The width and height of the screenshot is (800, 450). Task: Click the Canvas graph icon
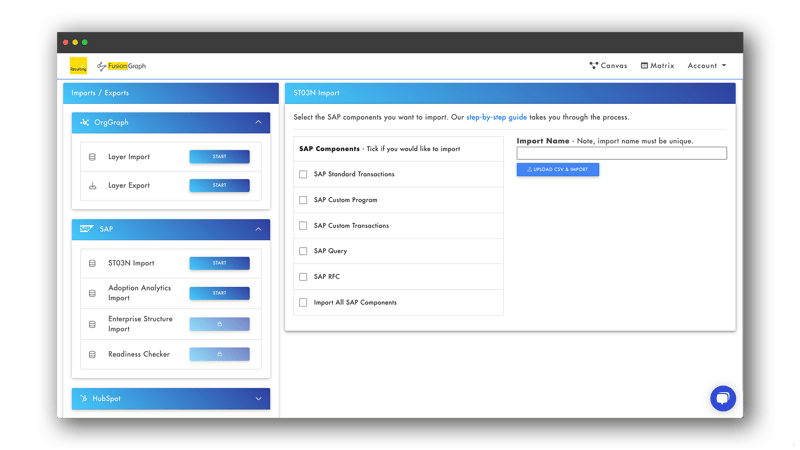(593, 65)
